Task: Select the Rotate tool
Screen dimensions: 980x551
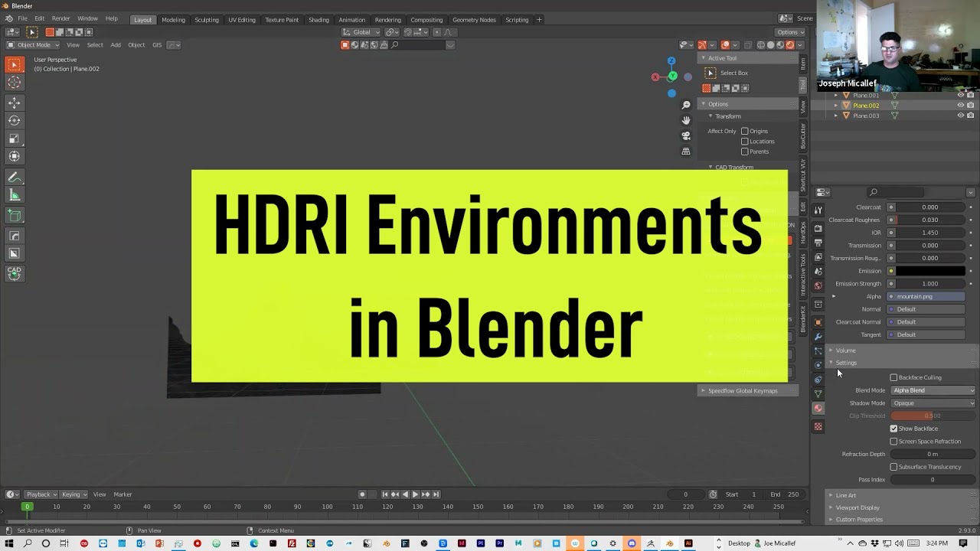Action: click(15, 120)
